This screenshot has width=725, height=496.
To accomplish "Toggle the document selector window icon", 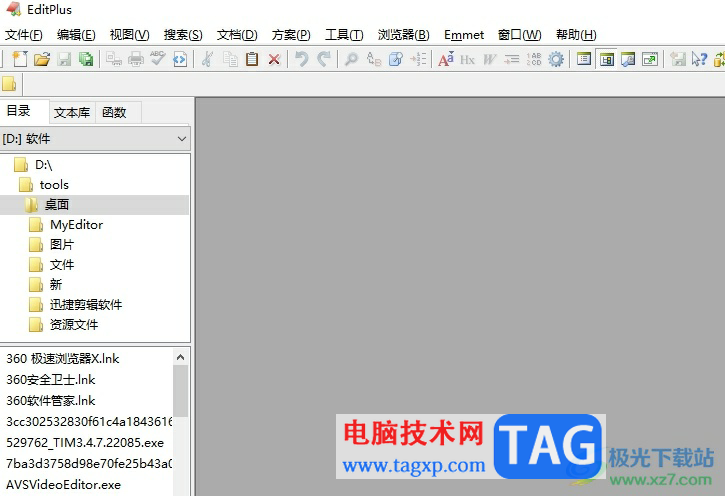I will tap(584, 59).
